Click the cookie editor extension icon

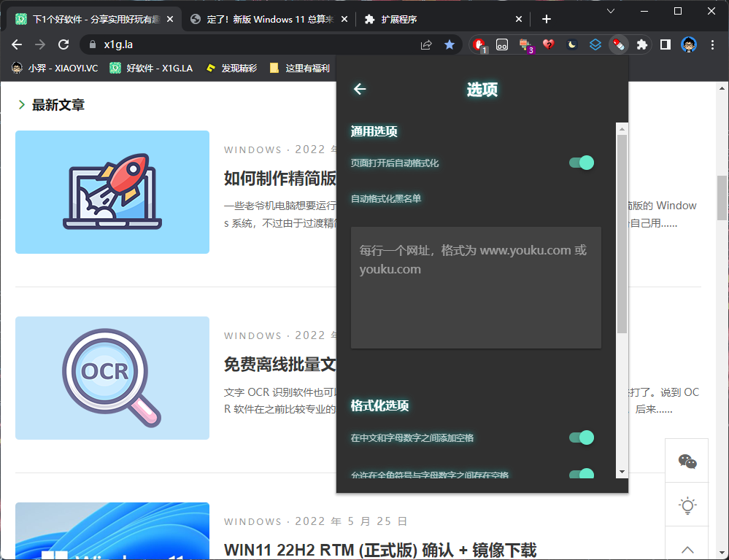click(x=501, y=44)
